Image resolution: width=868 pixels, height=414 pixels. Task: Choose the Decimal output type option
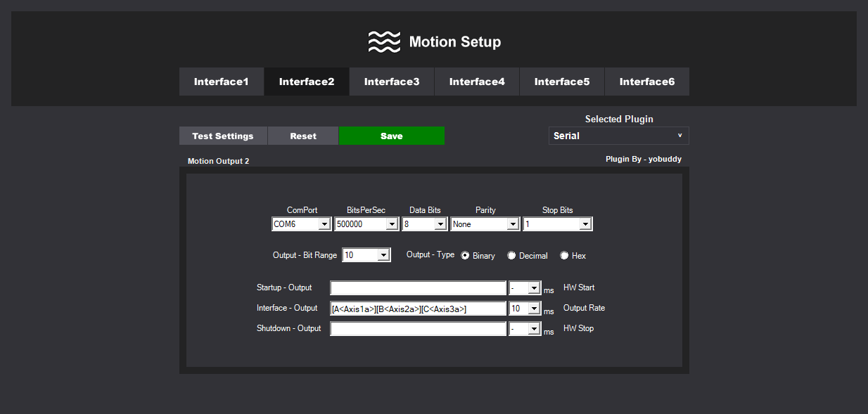point(512,256)
